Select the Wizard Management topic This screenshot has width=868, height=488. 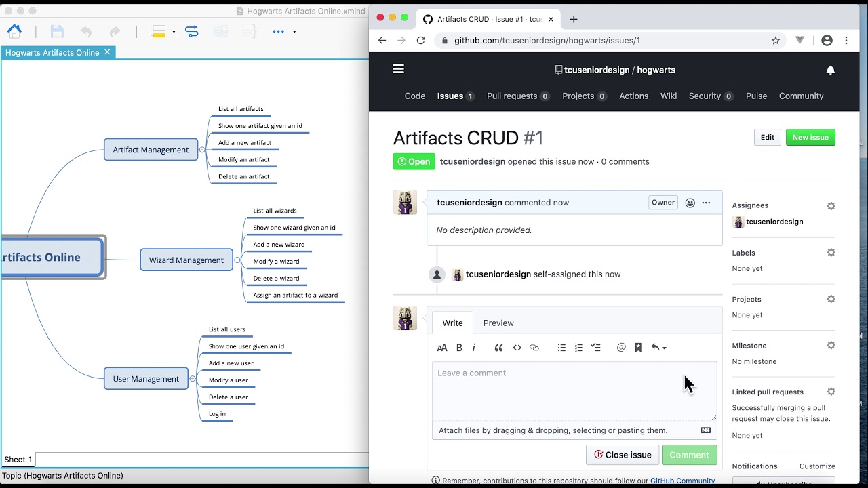pos(186,260)
